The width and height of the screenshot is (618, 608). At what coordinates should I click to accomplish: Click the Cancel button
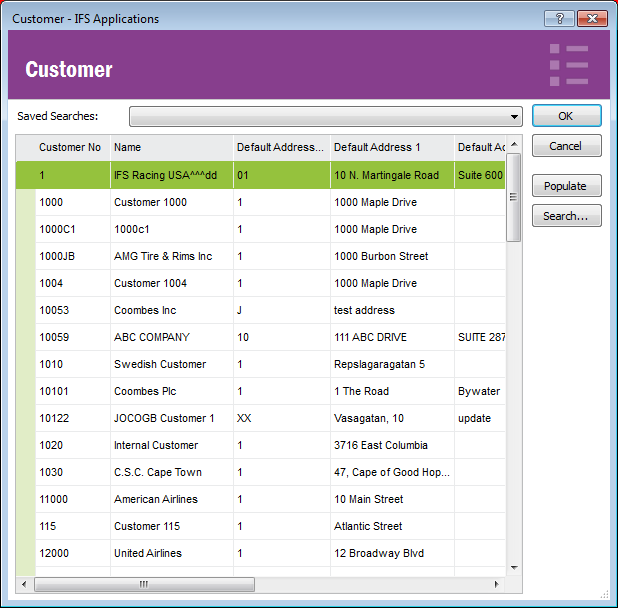566,146
